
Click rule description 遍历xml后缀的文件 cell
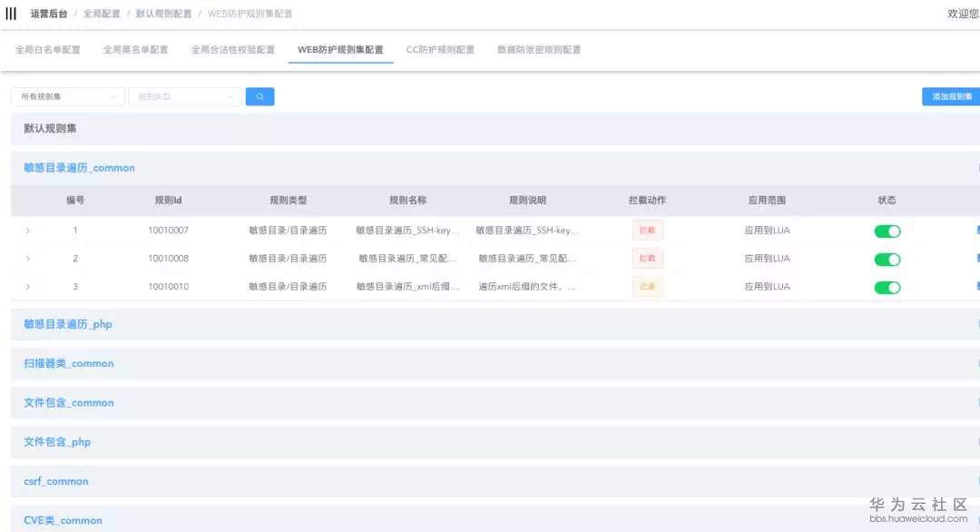click(x=527, y=287)
